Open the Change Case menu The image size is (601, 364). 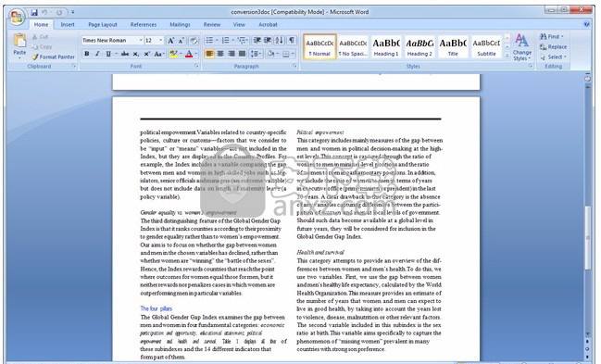[158, 54]
